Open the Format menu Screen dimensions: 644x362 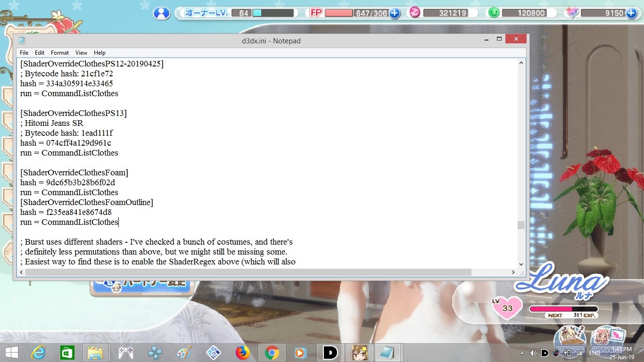point(60,53)
